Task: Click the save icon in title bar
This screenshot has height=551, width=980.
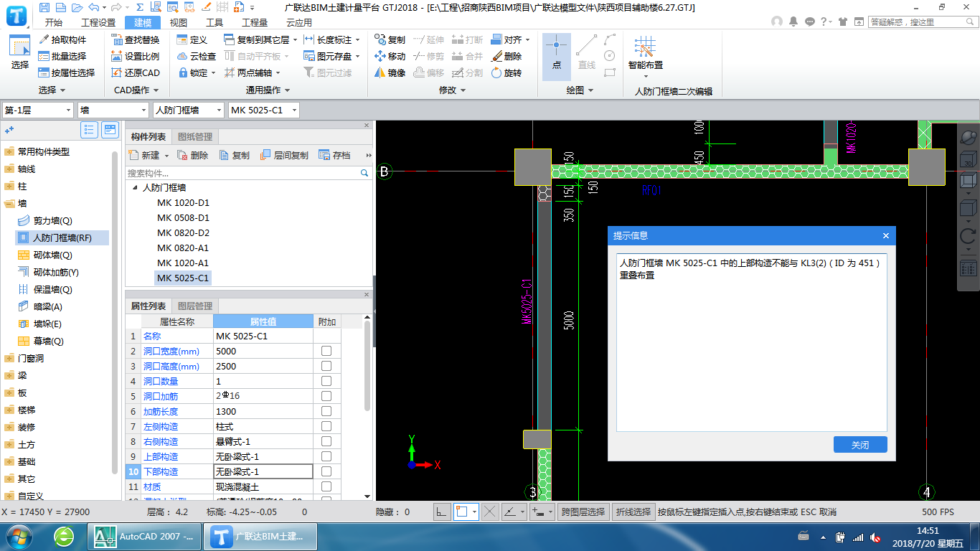Action: [x=45, y=8]
